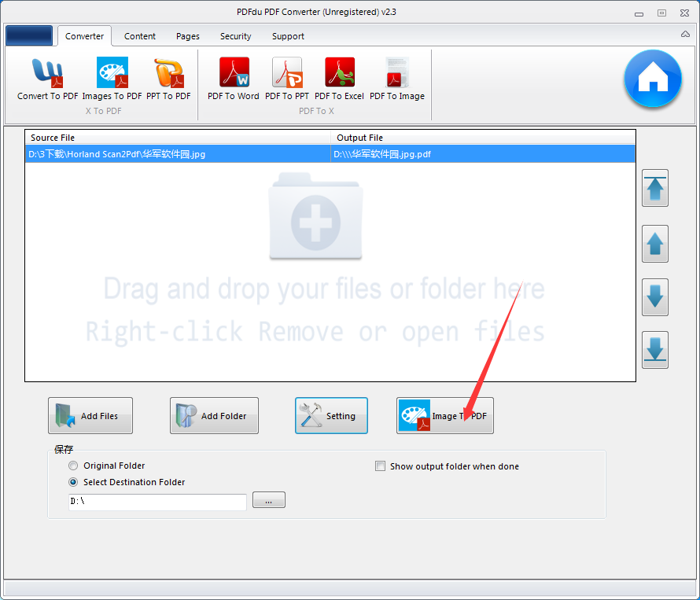The image size is (700, 600).
Task: Open the destination folder browse dialog
Action: [268, 500]
